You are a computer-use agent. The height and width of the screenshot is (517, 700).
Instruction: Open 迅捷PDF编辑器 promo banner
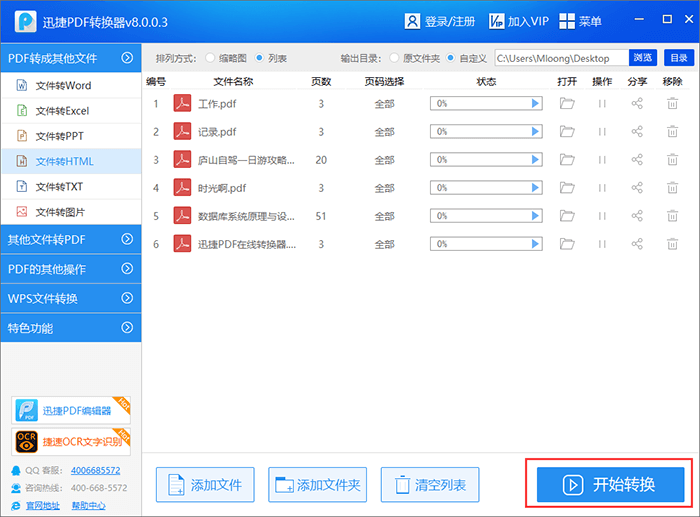tap(71, 410)
